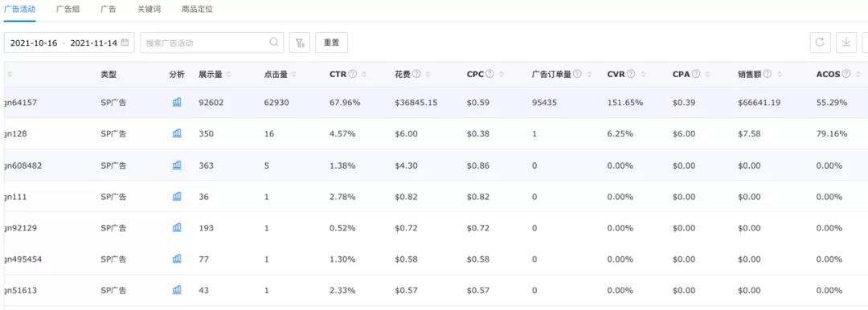Screen dimensions: 868x310
Task: Select SP广告 type in n111 row
Action: 113,197
